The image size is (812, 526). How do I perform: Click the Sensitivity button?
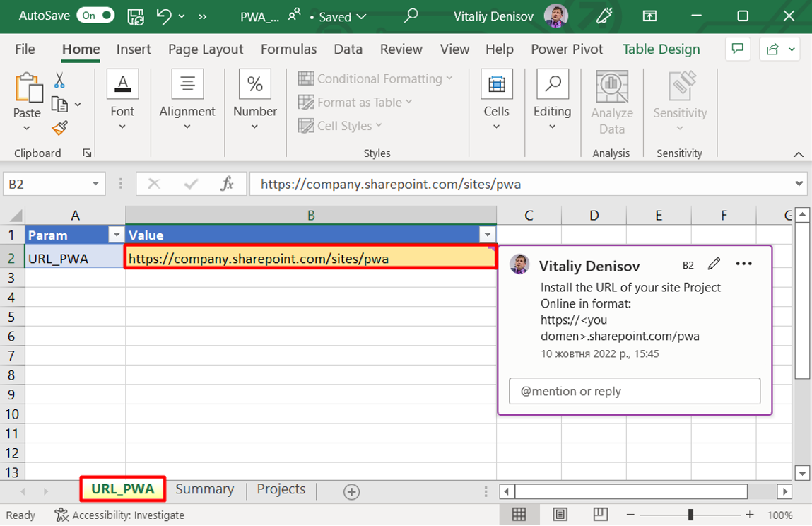680,101
